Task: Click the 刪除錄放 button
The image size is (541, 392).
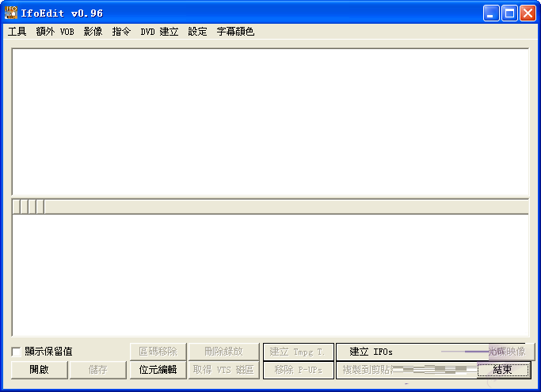Action: 223,352
